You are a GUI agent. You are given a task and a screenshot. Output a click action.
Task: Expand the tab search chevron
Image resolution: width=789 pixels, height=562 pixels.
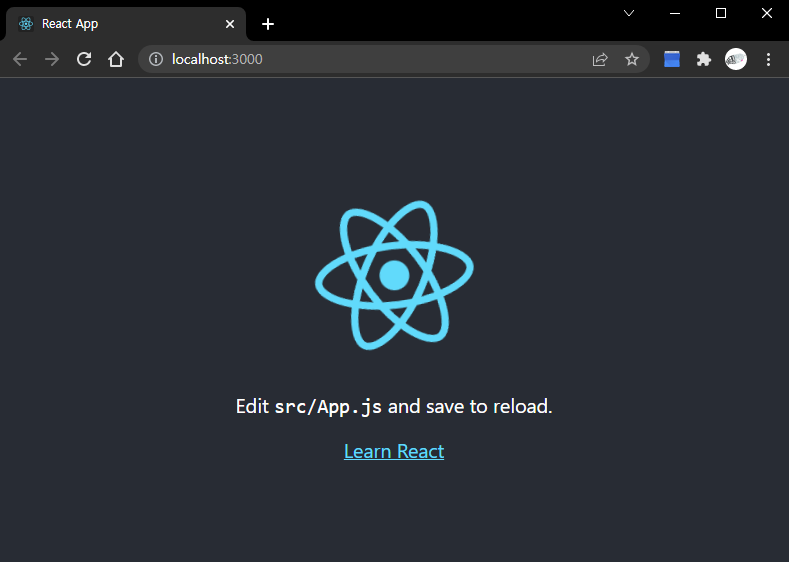coord(629,13)
